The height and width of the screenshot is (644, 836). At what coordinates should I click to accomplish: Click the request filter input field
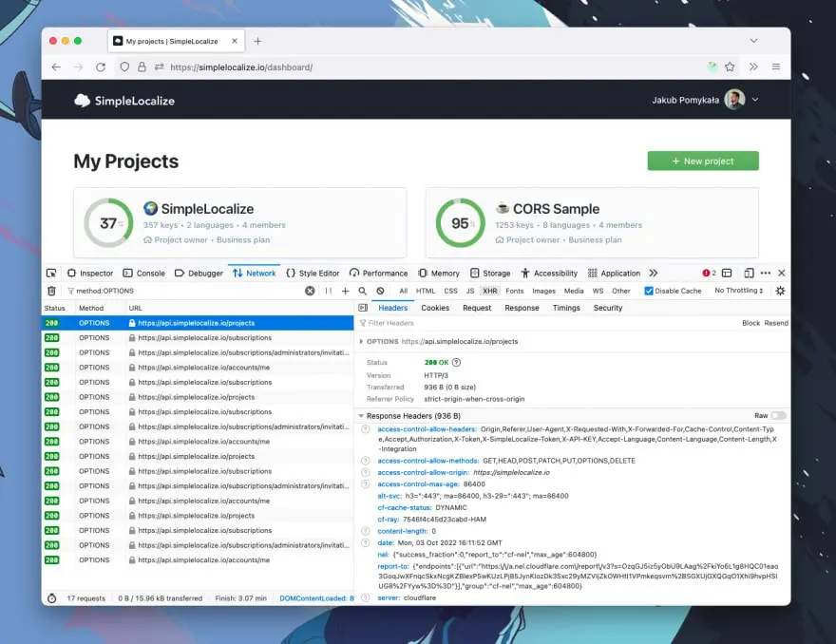(190, 291)
